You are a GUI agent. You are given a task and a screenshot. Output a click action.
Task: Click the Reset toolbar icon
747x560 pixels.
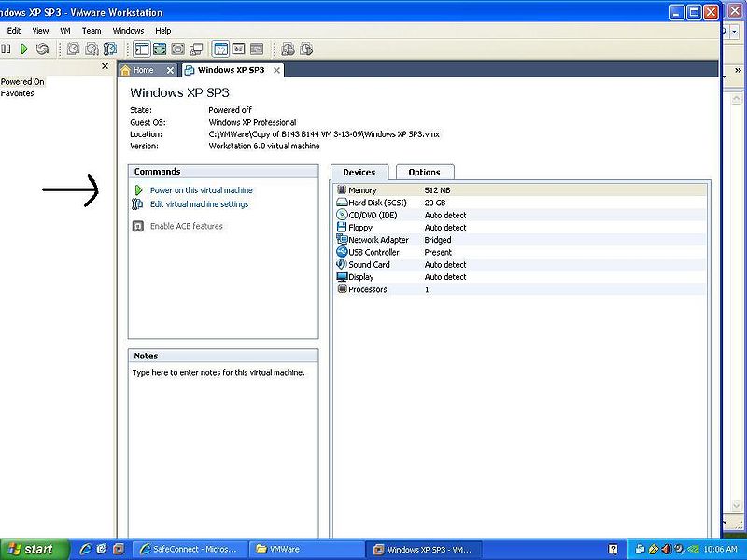42,49
